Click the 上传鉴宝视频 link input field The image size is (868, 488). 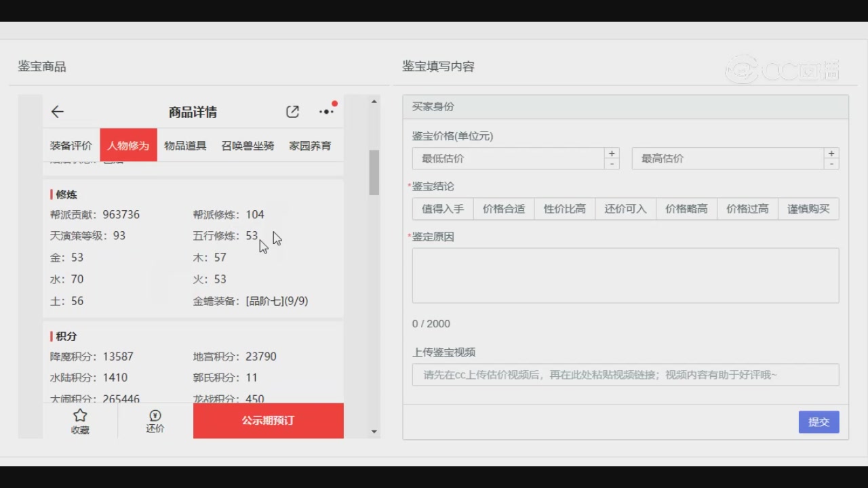click(625, 375)
